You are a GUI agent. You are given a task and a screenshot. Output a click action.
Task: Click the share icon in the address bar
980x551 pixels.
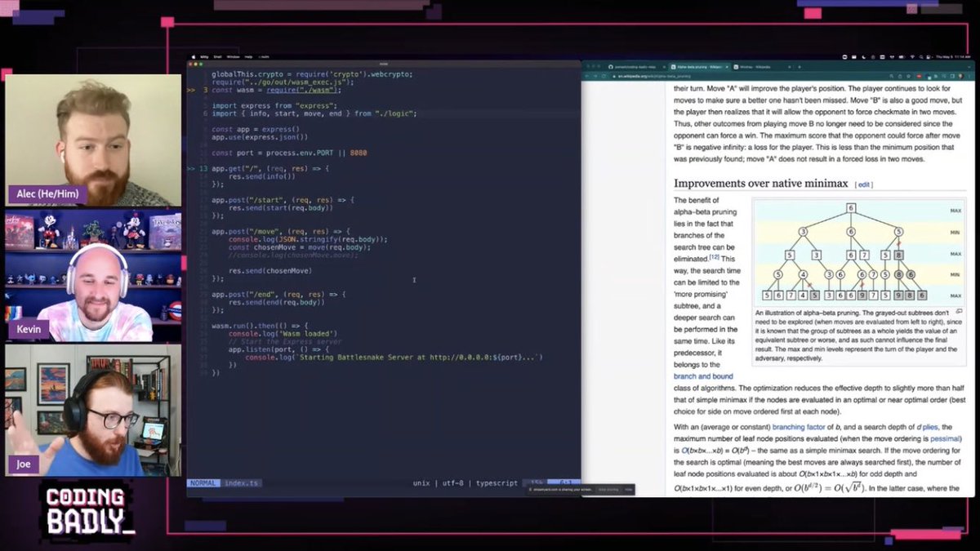coord(900,76)
